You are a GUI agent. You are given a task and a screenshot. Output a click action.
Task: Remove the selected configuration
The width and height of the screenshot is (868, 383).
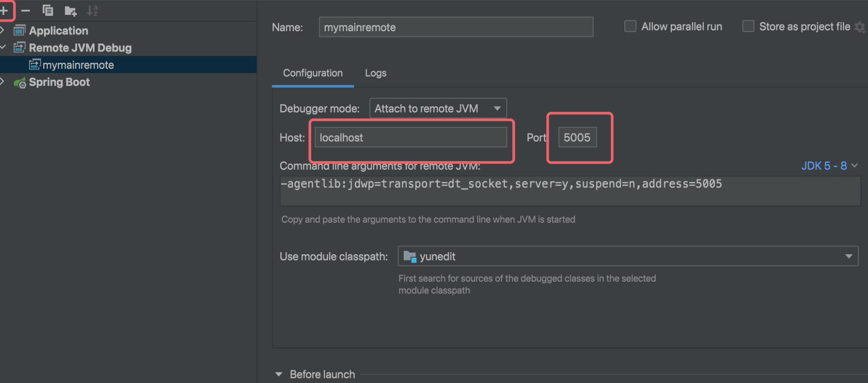tap(26, 10)
